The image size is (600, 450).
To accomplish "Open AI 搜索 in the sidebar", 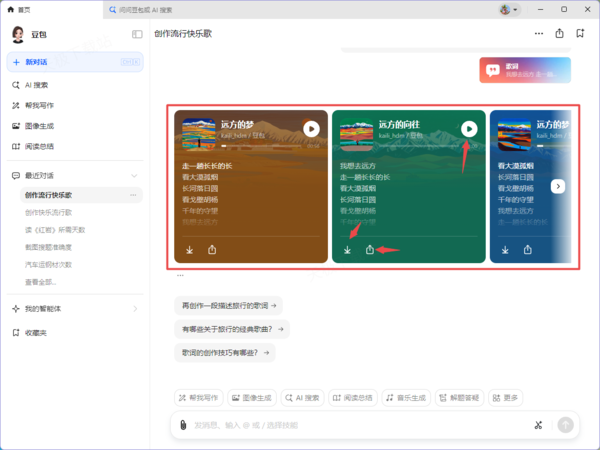I will (43, 85).
